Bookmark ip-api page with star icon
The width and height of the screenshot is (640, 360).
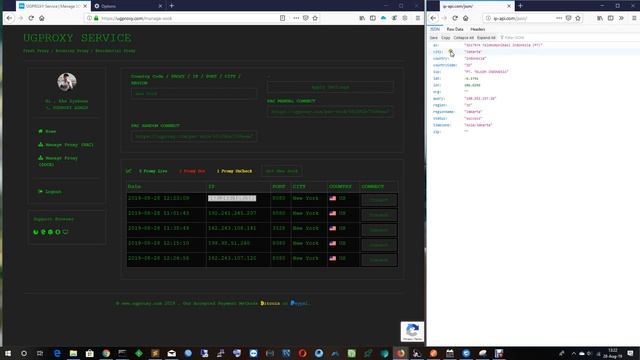[578, 18]
